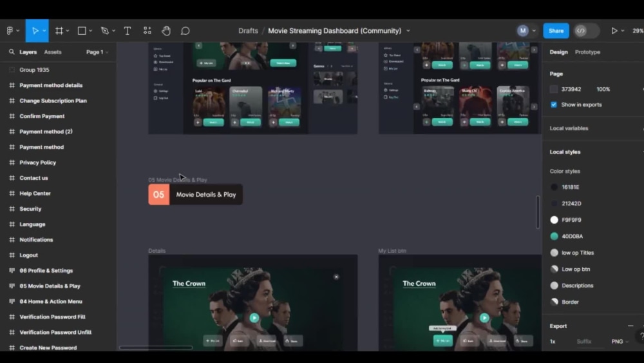Open the PNG export format dropdown
The width and height of the screenshot is (644, 363).
tap(620, 341)
